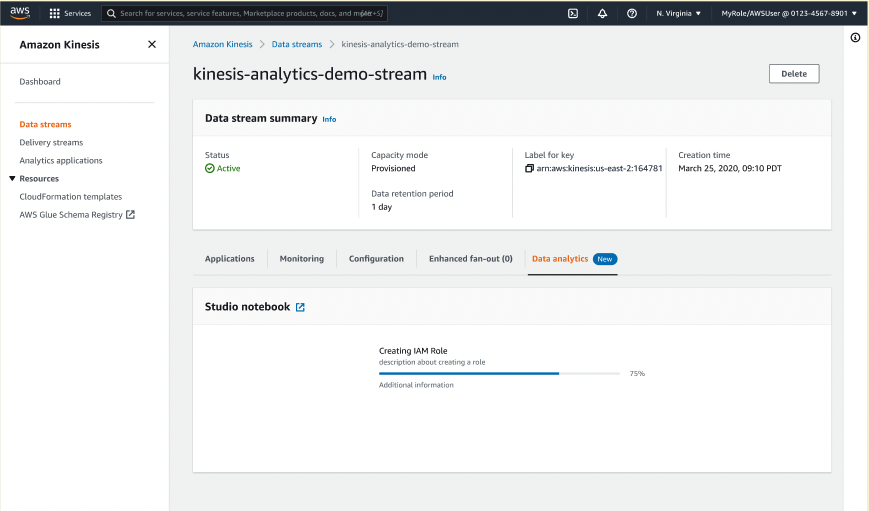This screenshot has width=869, height=511.
Task: Open Dashboard in the sidebar
Action: coord(40,81)
